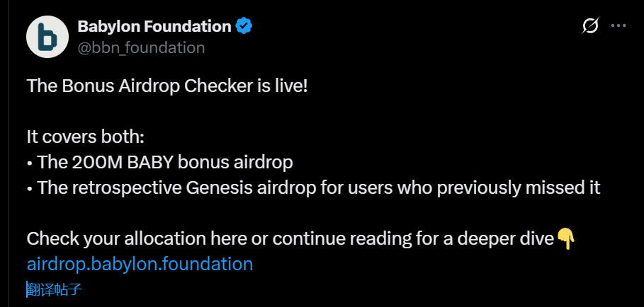Open the three-dot More options menu
The image size is (644, 307).
[x=618, y=26]
